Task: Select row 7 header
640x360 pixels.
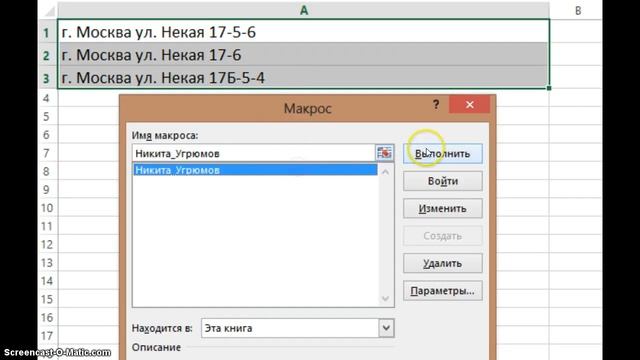Action: click(x=47, y=153)
